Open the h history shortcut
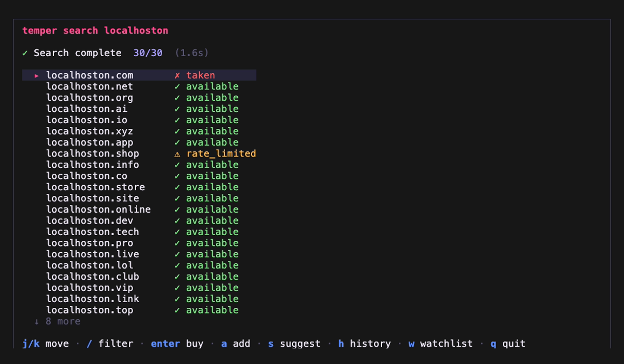624x364 pixels. click(x=365, y=344)
